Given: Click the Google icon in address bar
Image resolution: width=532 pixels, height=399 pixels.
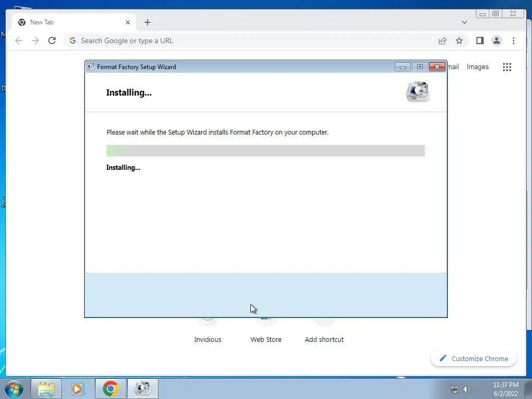Looking at the screenshot, I should [73, 41].
